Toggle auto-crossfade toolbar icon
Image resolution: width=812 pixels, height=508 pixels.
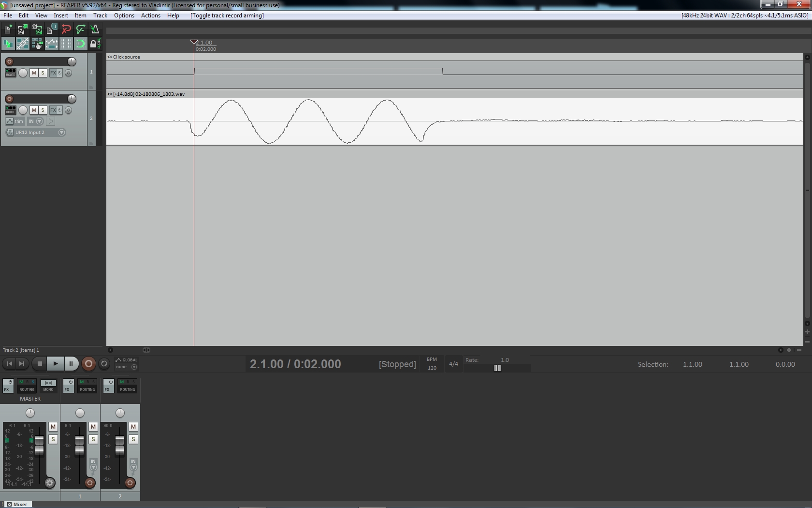[x=8, y=44]
